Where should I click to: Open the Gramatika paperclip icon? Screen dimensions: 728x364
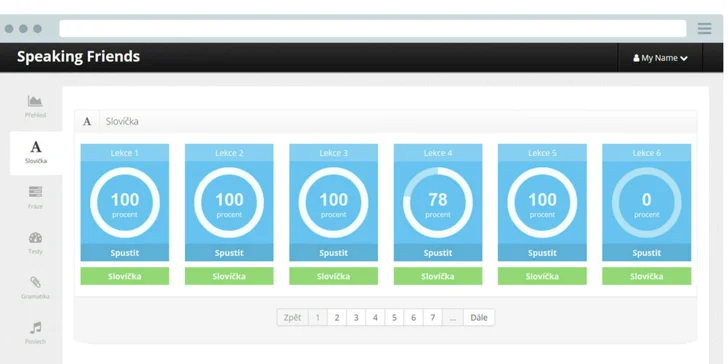(x=35, y=282)
